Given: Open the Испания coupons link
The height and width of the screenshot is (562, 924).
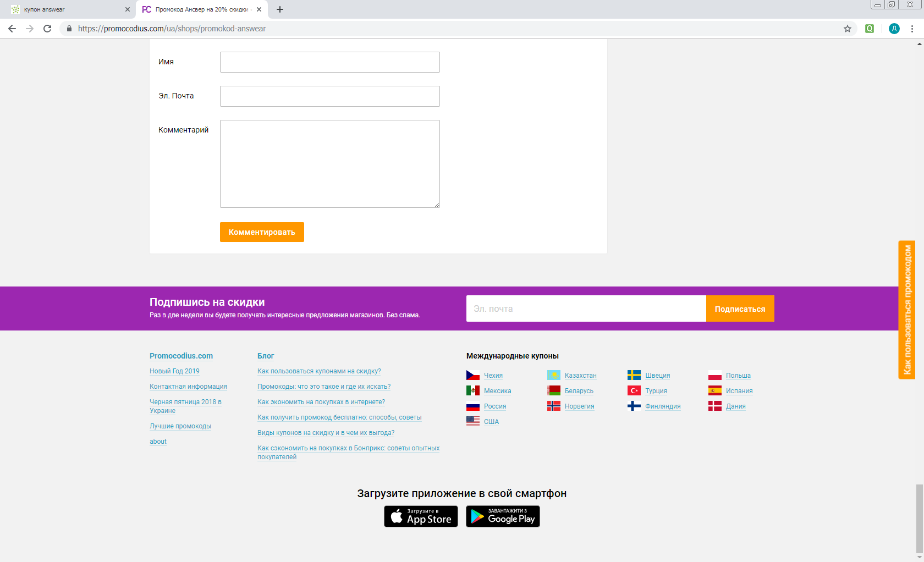Looking at the screenshot, I should click(x=739, y=391).
